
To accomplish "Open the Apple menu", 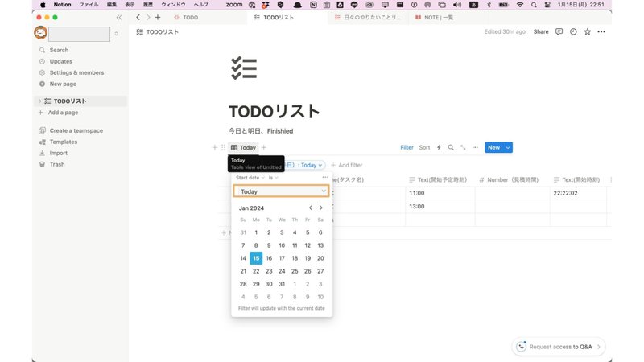I will pyautogui.click(x=43, y=5).
